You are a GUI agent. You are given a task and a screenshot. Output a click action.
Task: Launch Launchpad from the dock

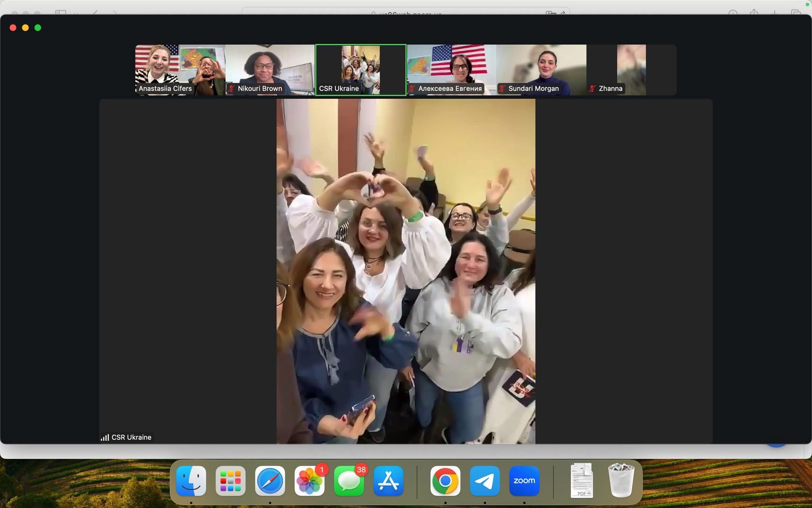(x=230, y=481)
